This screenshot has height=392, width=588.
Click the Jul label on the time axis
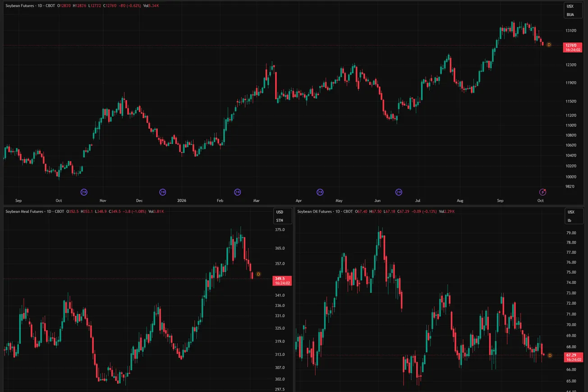tap(418, 200)
